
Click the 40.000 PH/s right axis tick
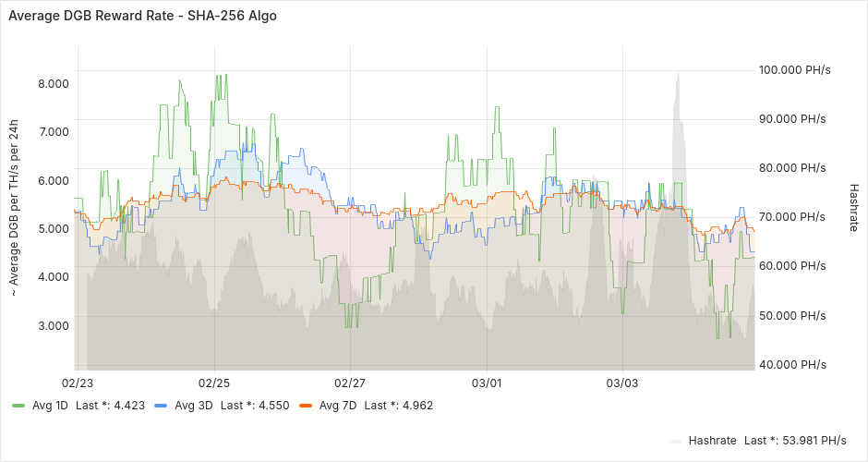click(792, 364)
